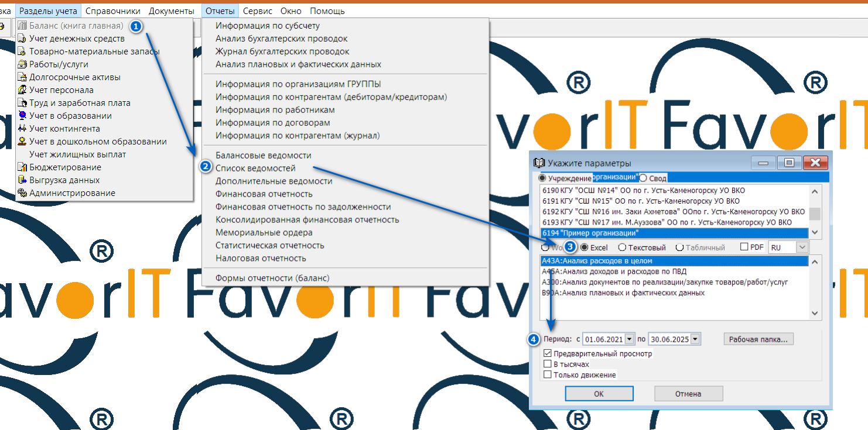Click the 'Выгрузка данных' database icon
The width and height of the screenshot is (868, 430).
tap(22, 180)
